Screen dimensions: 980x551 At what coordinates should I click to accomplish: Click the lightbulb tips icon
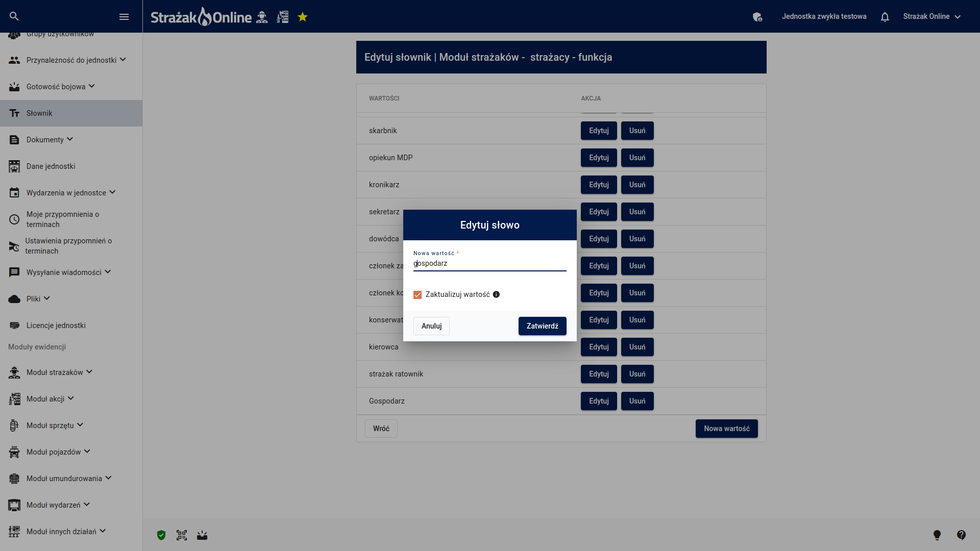pyautogui.click(x=937, y=535)
